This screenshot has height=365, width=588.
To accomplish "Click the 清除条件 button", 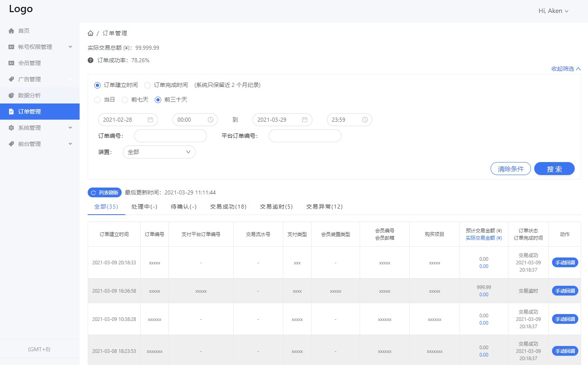I will [511, 169].
